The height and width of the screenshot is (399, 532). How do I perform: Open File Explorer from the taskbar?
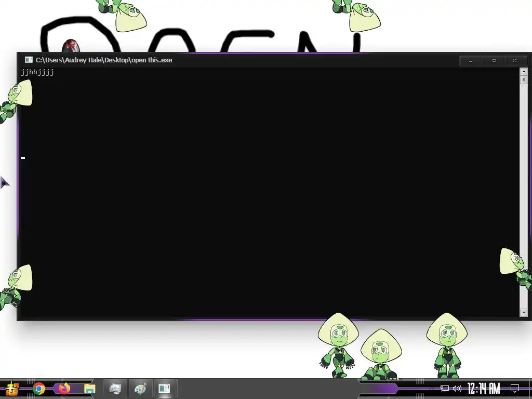point(89,389)
